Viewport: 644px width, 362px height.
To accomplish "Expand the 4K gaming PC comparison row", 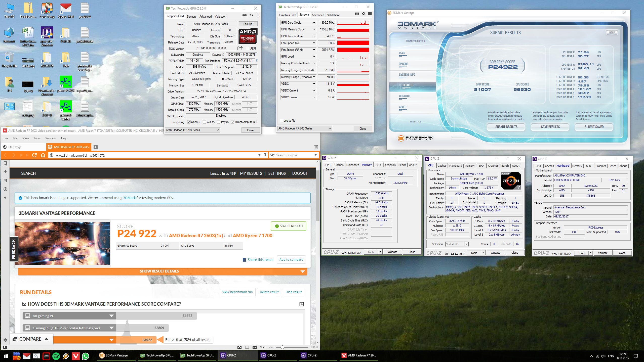I will click(111, 316).
